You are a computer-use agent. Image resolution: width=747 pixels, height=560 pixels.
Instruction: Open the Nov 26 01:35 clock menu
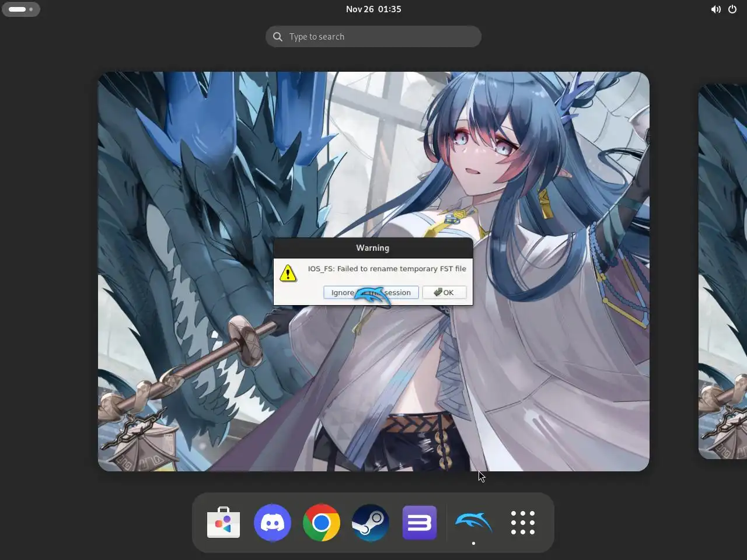point(373,9)
